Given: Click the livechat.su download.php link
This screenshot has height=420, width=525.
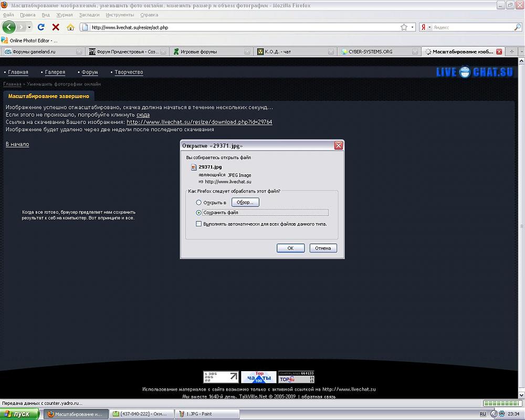Looking at the screenshot, I should pos(199,122).
